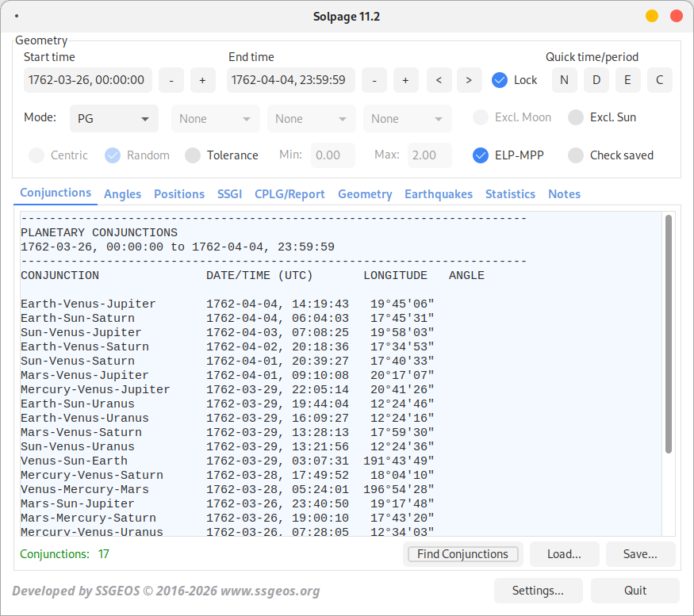The image size is (694, 616).
Task: Open Settings... dialog
Action: 539,591
